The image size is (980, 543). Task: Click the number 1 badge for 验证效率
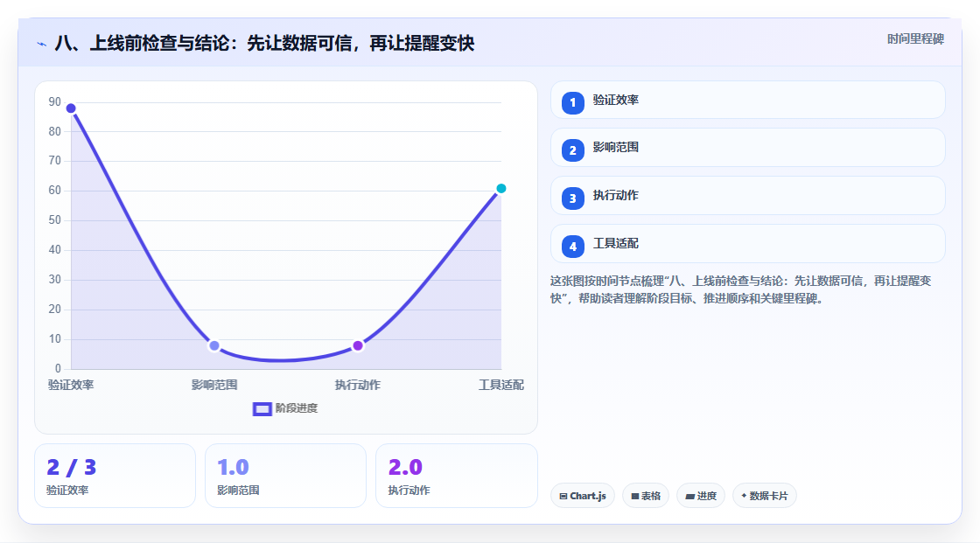pos(572,103)
